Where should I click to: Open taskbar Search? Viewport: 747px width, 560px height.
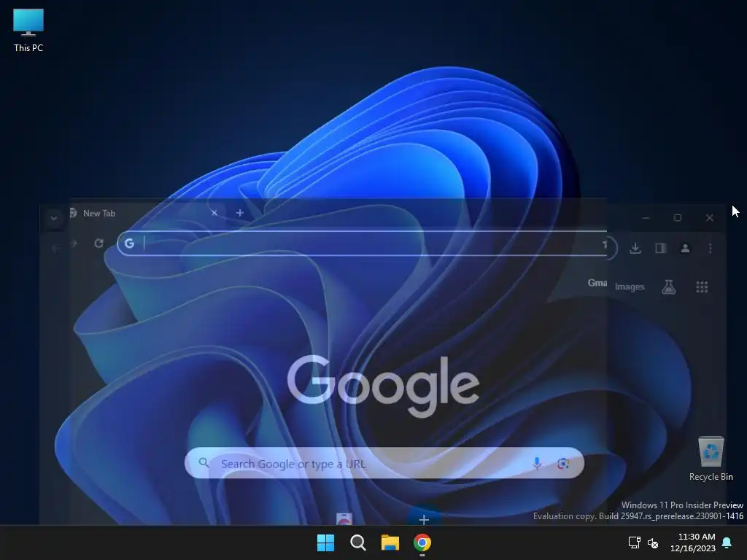point(357,542)
